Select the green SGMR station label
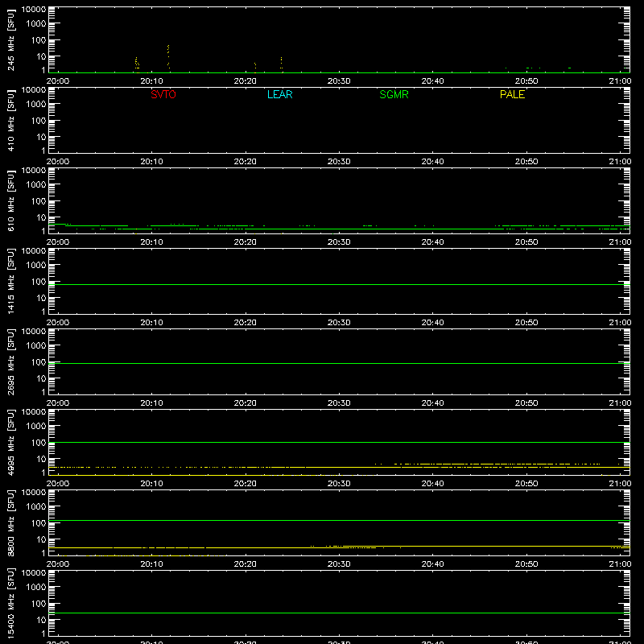The height and width of the screenshot is (644, 644). click(x=394, y=94)
